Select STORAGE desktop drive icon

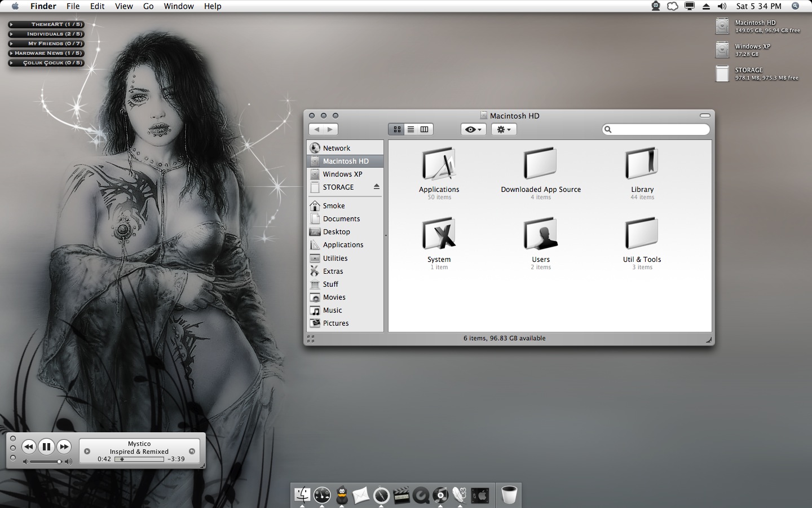[722, 73]
